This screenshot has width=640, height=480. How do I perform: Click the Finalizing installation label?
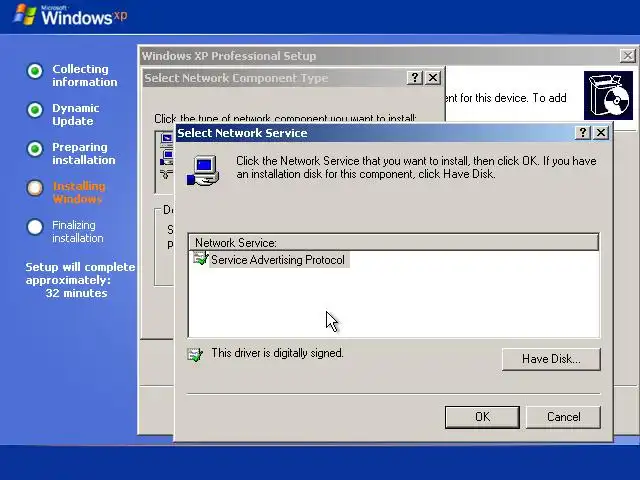pyautogui.click(x=78, y=231)
